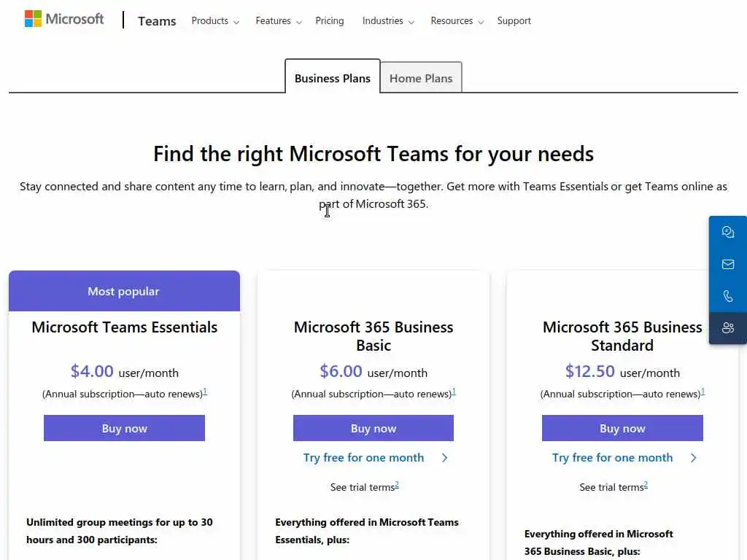Expand the Products dropdown menu
This screenshot has height=560, width=747.
215,21
